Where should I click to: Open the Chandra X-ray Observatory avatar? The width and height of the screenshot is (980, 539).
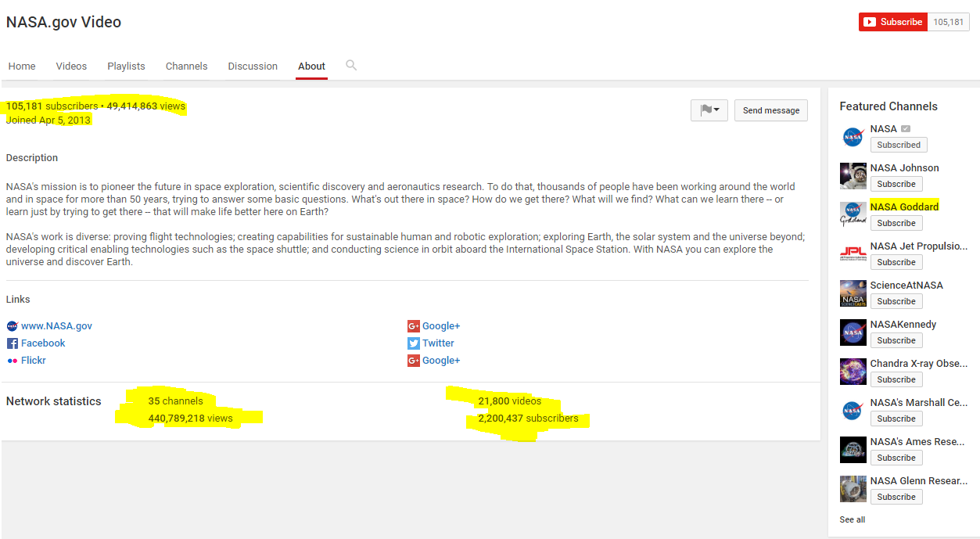coord(853,372)
